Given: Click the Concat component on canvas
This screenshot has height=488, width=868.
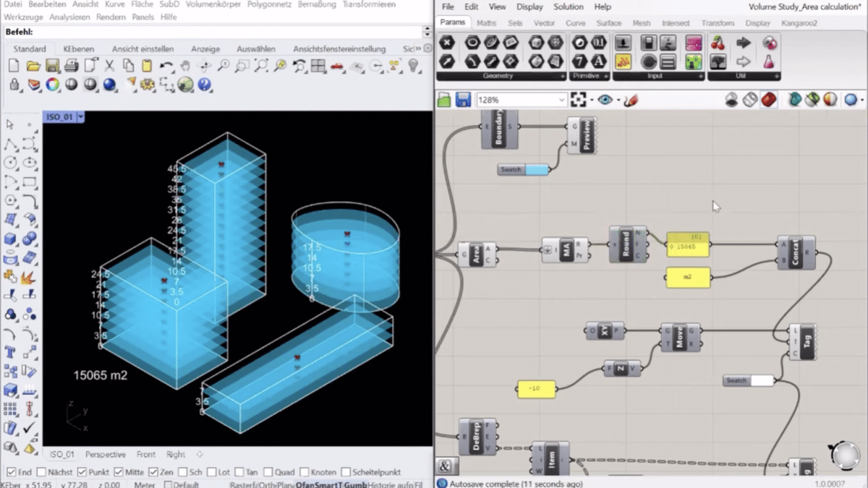Looking at the screenshot, I should pos(796,253).
